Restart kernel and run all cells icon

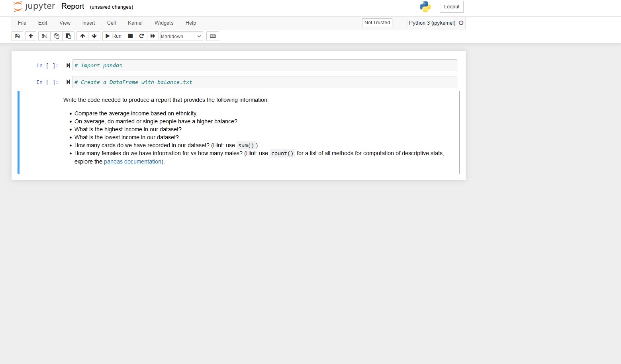click(x=153, y=36)
